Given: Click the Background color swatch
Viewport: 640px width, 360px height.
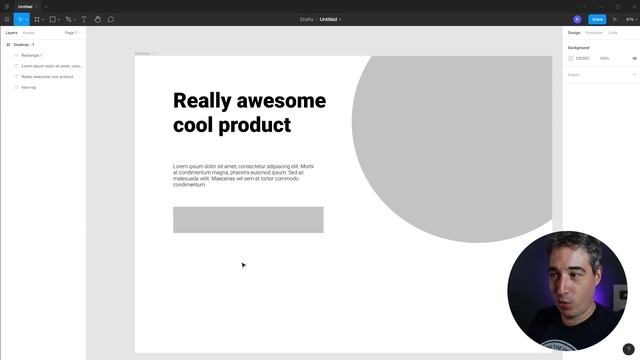Looking at the screenshot, I should (x=571, y=58).
